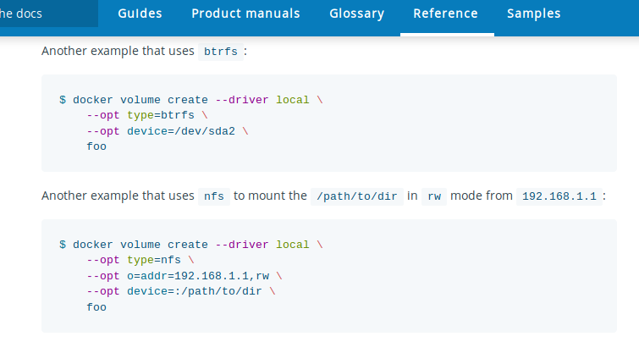This screenshot has width=639, height=364.
Task: Click 'foo' in the nfs code block
Action: (96, 307)
